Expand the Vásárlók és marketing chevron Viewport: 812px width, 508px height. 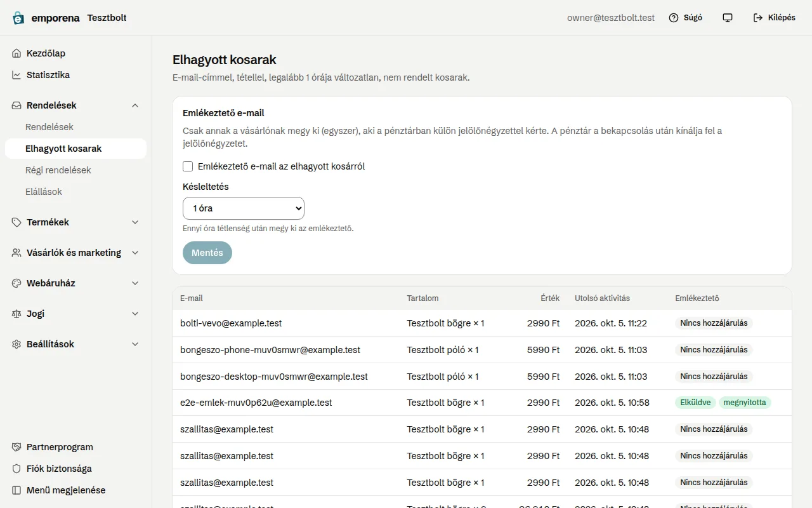[135, 253]
